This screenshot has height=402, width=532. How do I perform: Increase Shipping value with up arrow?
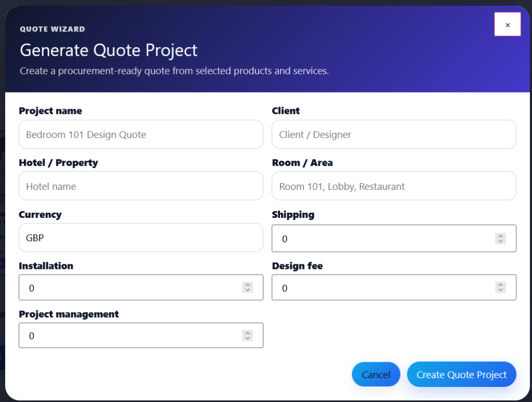coord(500,236)
